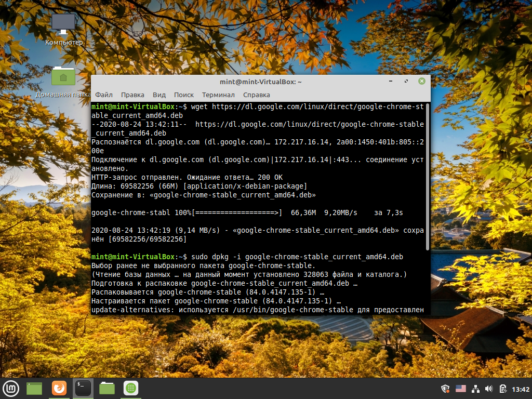Open the Терминал menu
The image size is (532, 399).
pos(218,95)
